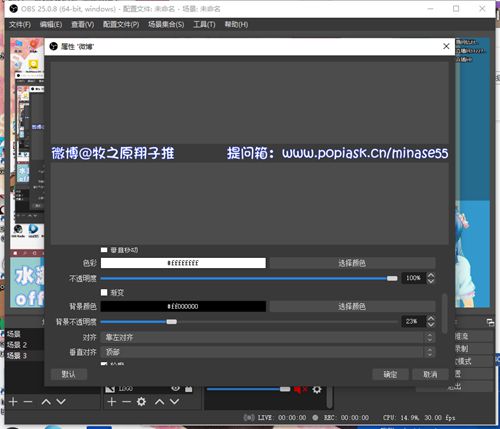The height and width of the screenshot is (429, 500).
Task: Click the OBS logo in properties dialog title
Action: point(54,46)
